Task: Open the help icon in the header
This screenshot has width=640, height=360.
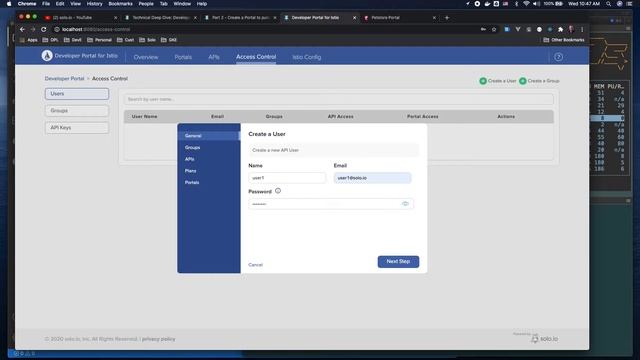Action: (558, 57)
